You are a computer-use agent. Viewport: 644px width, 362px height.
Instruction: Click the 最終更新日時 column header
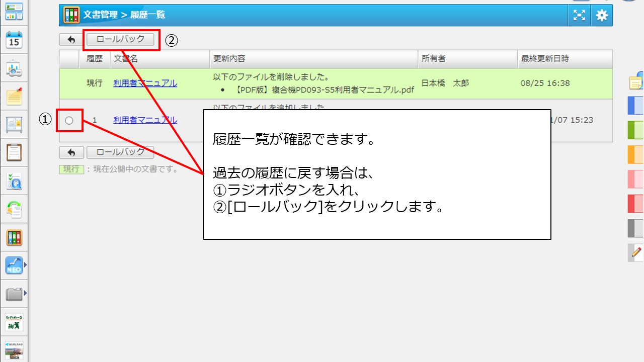pyautogui.click(x=565, y=59)
